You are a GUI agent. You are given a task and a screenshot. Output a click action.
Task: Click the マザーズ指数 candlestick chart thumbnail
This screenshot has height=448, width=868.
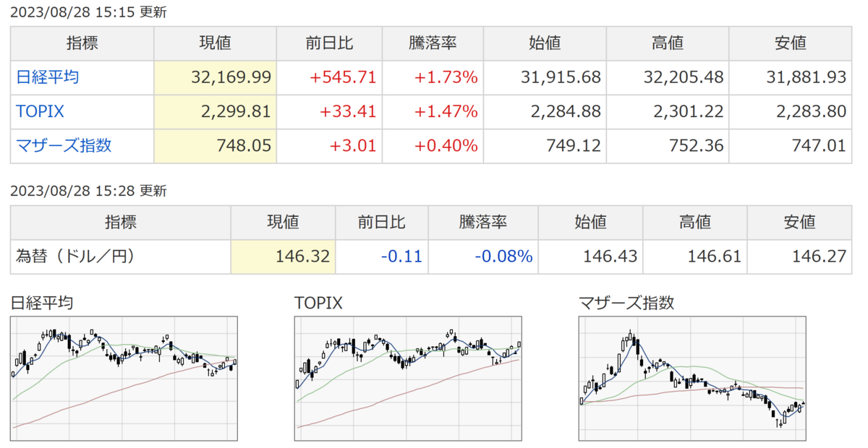pos(692,379)
